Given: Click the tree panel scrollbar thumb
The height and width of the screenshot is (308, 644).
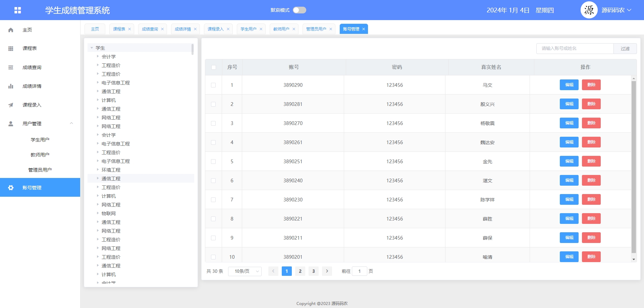Looking at the screenshot, I should point(193,49).
